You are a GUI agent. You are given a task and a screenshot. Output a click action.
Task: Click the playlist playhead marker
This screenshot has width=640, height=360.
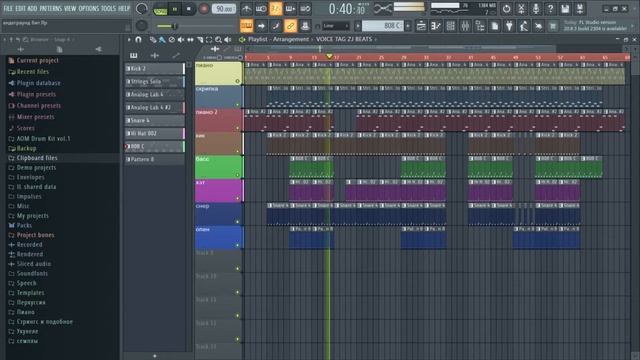pos(329,56)
